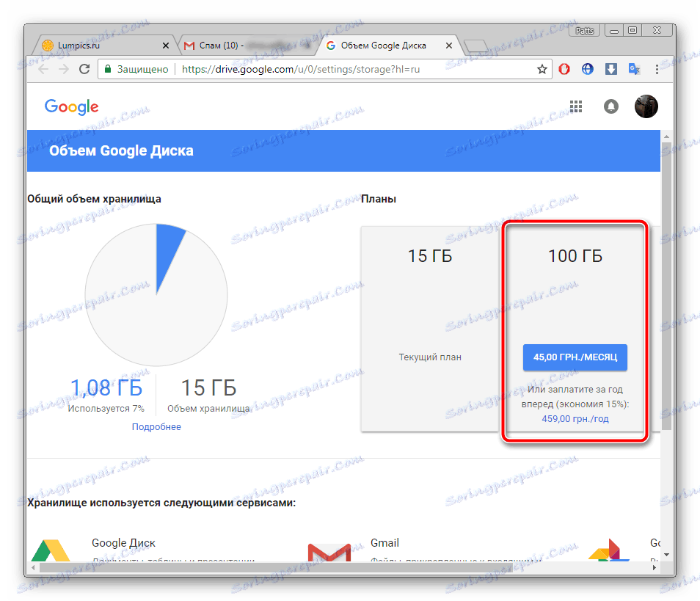
Task: Click the download arrow extension icon
Action: point(611,68)
